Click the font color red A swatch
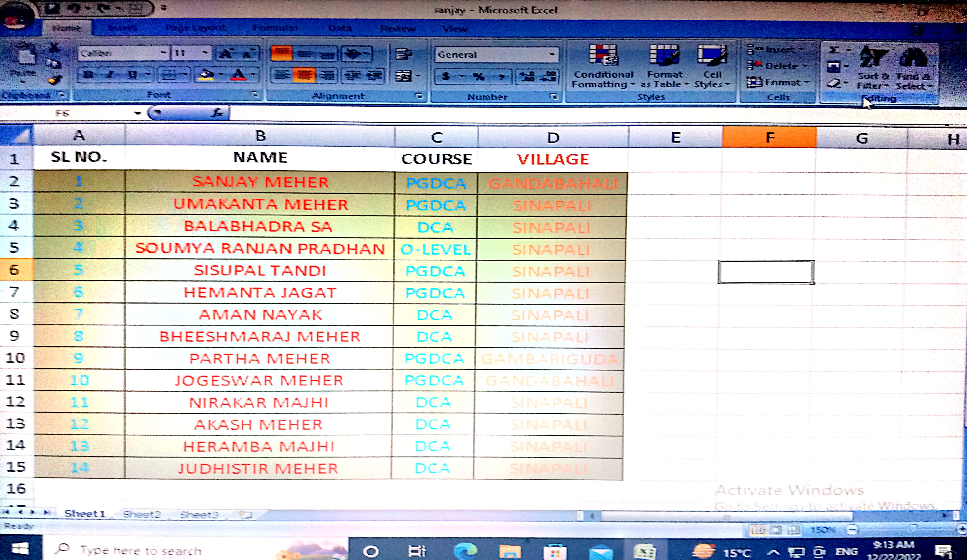Image resolution: width=967 pixels, height=560 pixels. tap(238, 75)
